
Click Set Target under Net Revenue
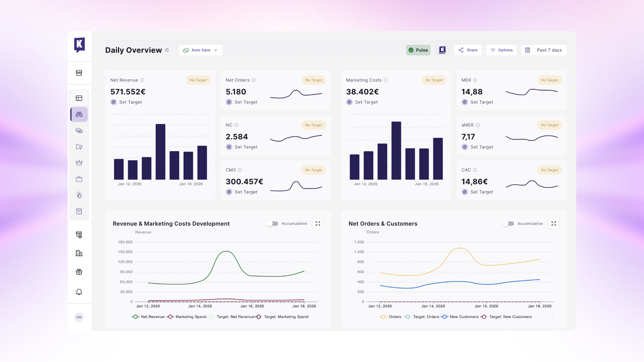point(130,102)
